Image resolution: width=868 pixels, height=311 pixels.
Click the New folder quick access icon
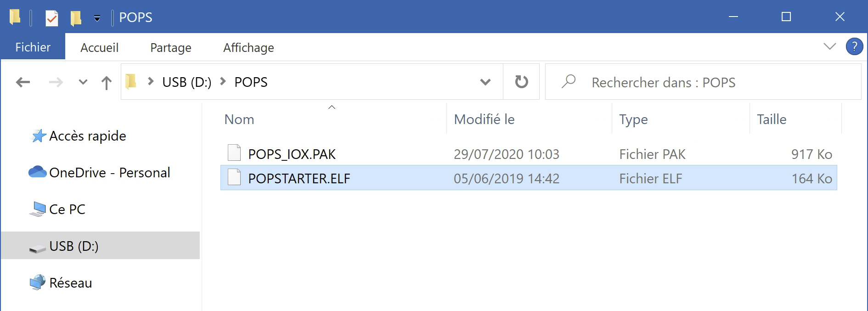(x=76, y=18)
